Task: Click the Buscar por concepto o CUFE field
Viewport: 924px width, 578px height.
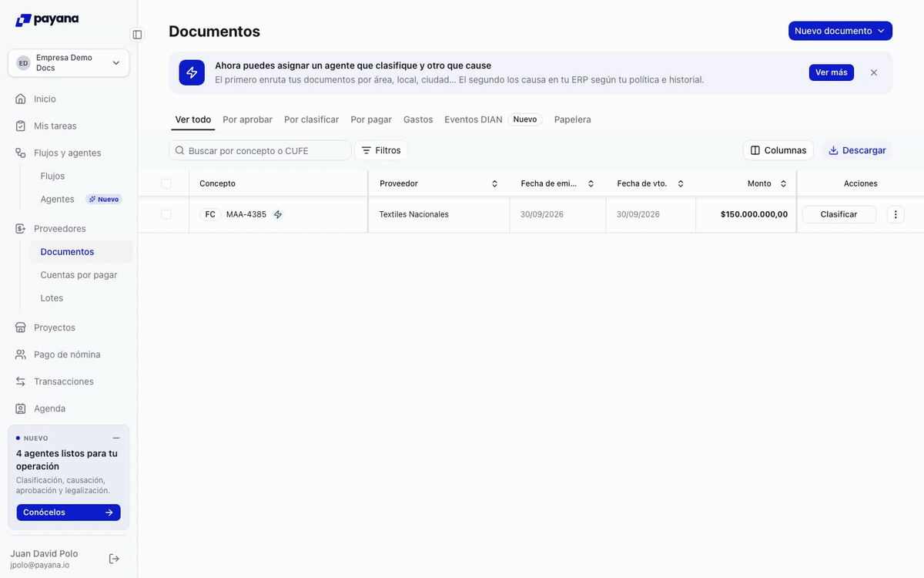Action: [x=260, y=150]
